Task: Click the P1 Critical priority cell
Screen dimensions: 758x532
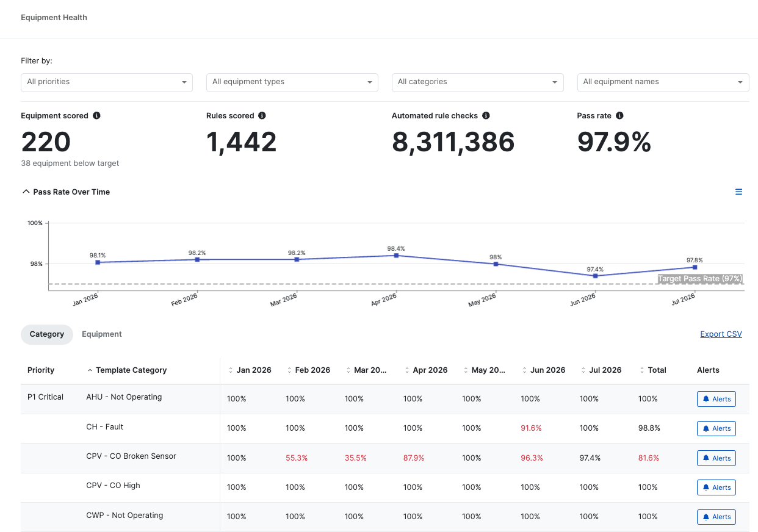Action: point(46,397)
